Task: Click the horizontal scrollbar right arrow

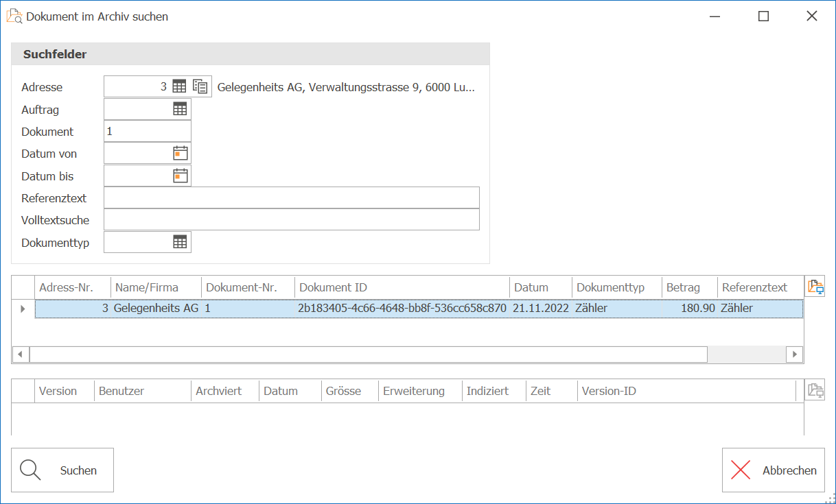Action: click(x=795, y=355)
